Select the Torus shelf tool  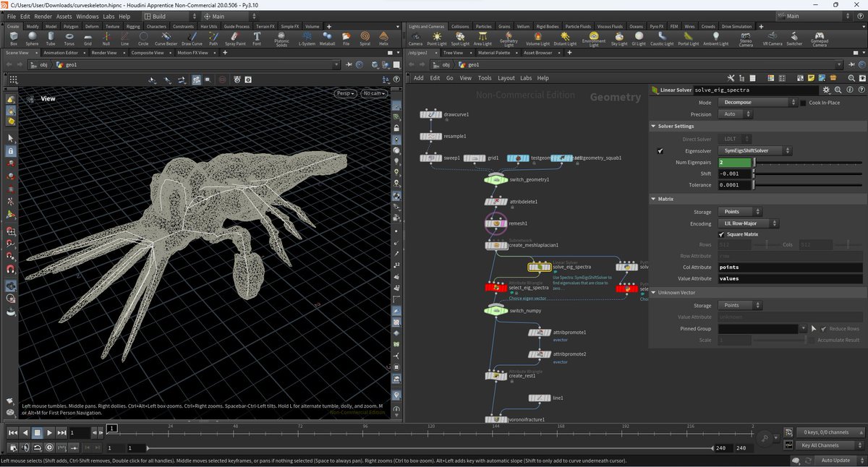(x=69, y=38)
